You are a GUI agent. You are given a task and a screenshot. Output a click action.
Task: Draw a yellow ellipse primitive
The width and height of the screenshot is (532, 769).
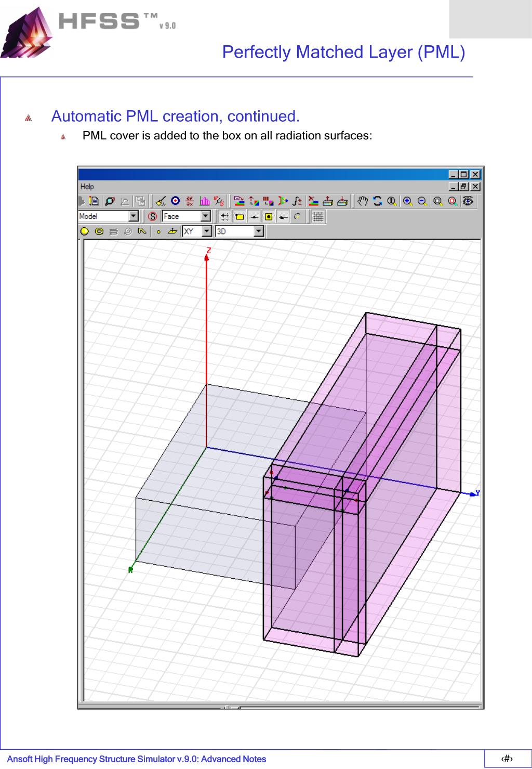99,231
